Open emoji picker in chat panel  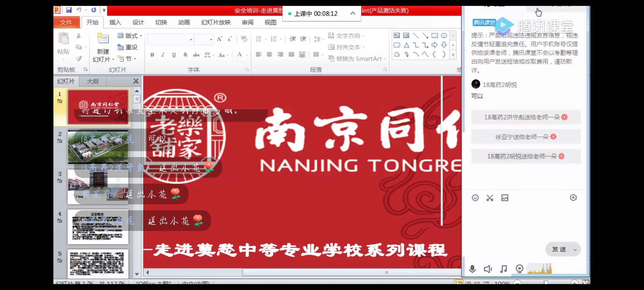pos(475,198)
